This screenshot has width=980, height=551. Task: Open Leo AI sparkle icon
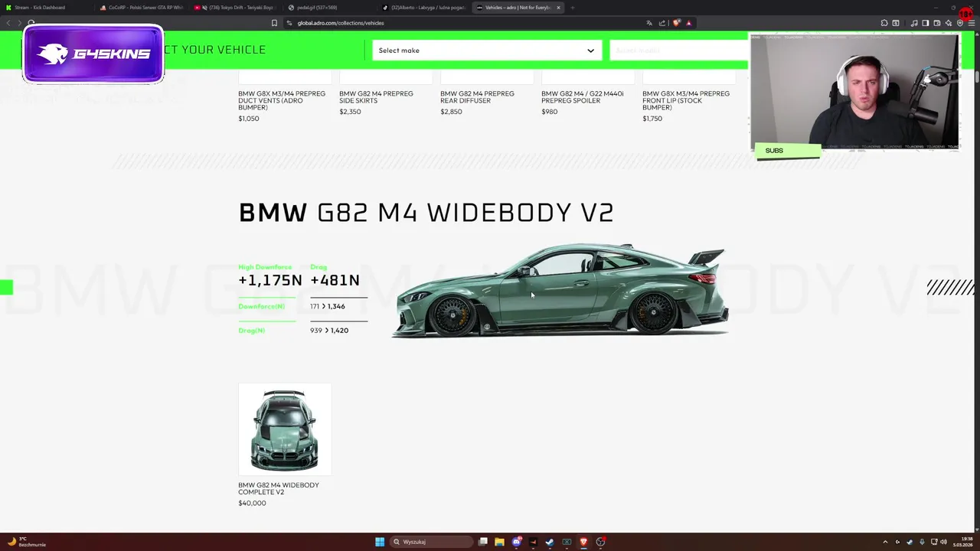click(x=949, y=23)
